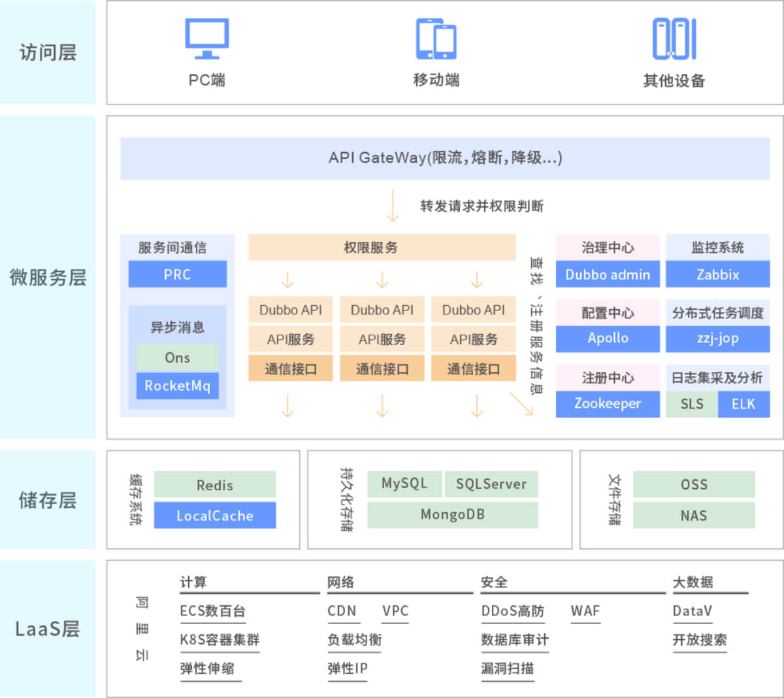Screen dimensions: 784x698
Task: Click the K8S容器集群 link
Action: (220, 640)
